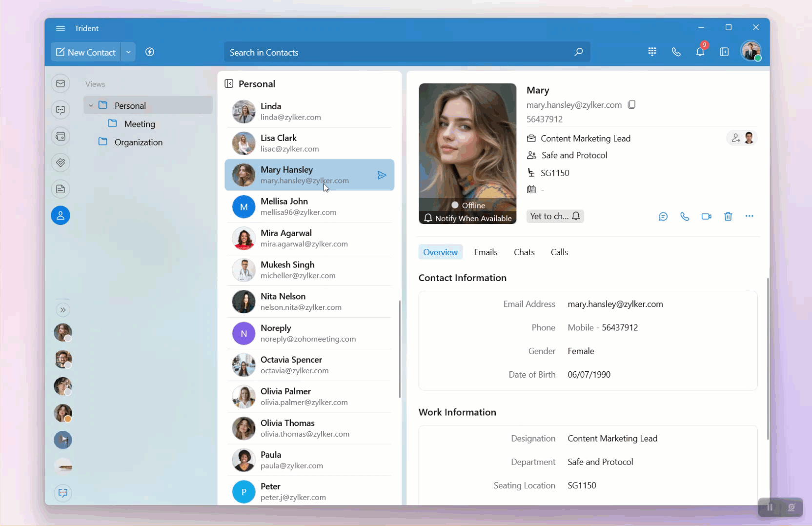Open the Contacts module in sidebar
This screenshot has width=812, height=526.
(61, 215)
